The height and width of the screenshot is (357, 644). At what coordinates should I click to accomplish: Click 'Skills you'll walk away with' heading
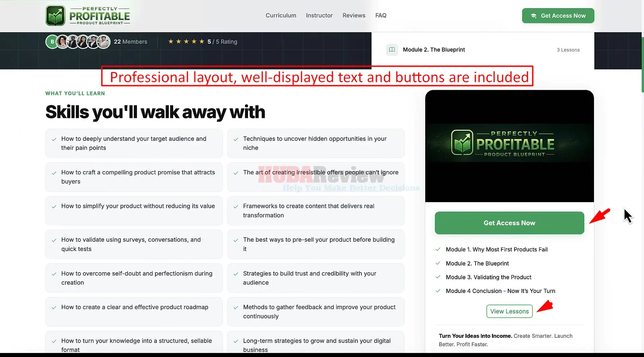pos(155,112)
